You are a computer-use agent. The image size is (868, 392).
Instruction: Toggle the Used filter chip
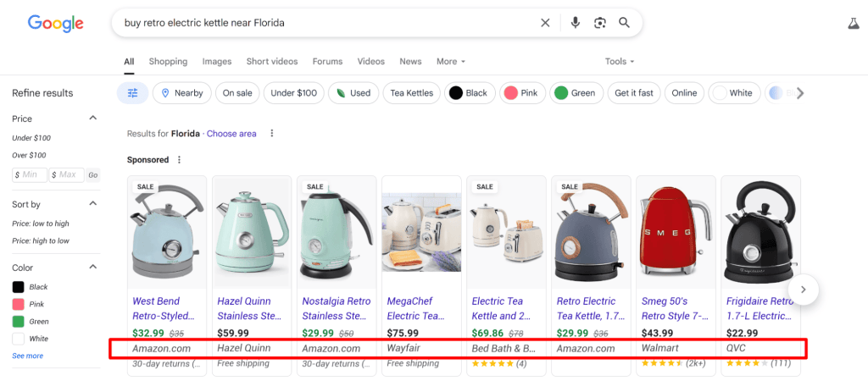[x=353, y=93]
